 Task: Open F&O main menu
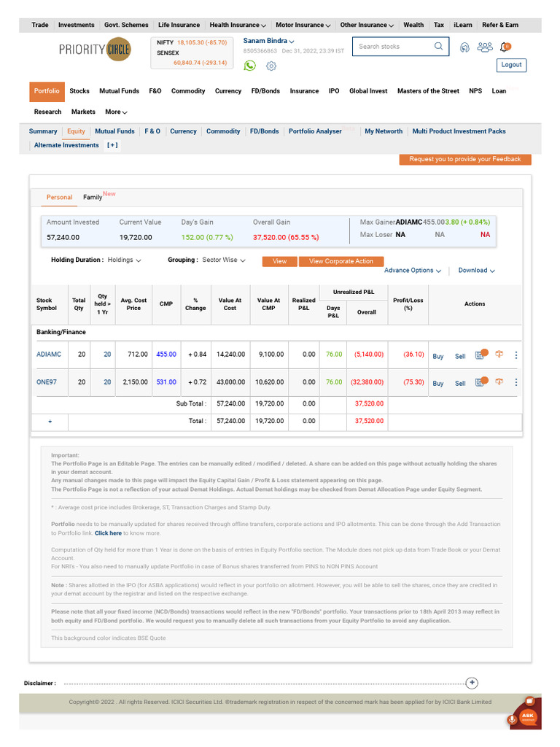[155, 91]
